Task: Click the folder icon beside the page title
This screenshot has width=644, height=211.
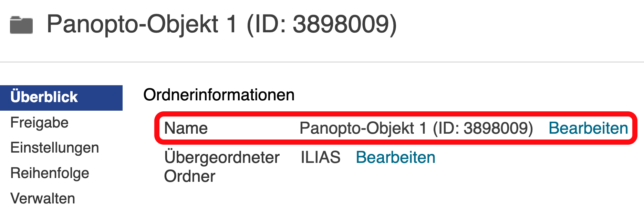Action: click(x=21, y=25)
